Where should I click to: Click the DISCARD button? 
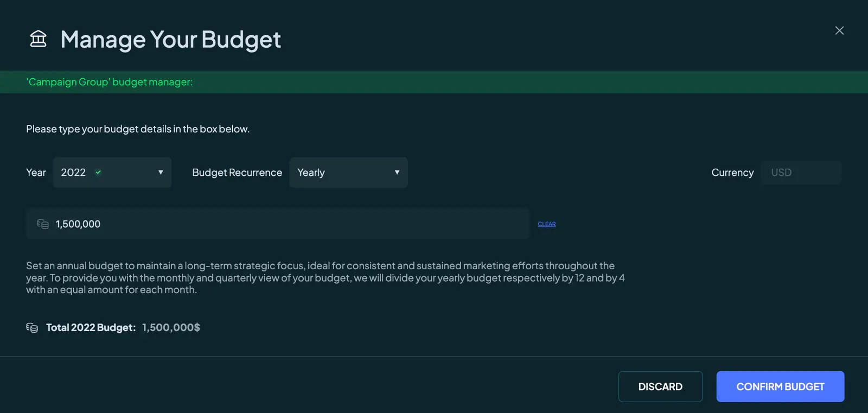(660, 386)
